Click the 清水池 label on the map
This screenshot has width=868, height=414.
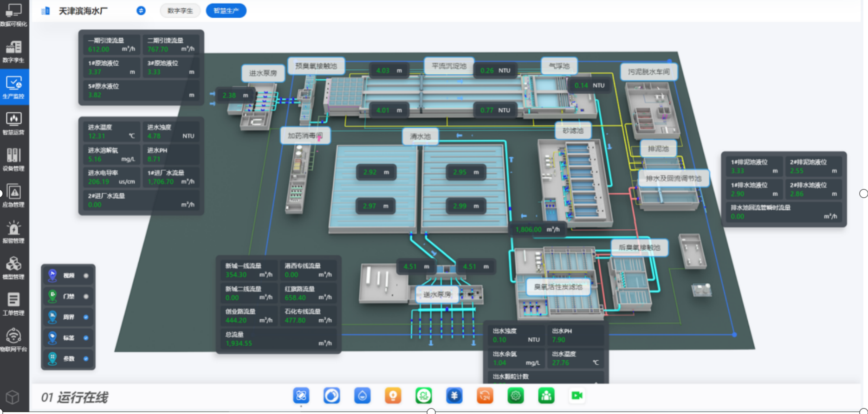(420, 136)
